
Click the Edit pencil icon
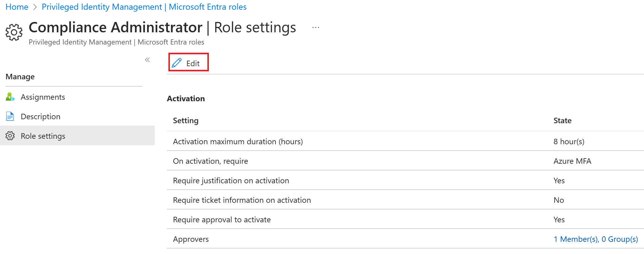coord(177,63)
